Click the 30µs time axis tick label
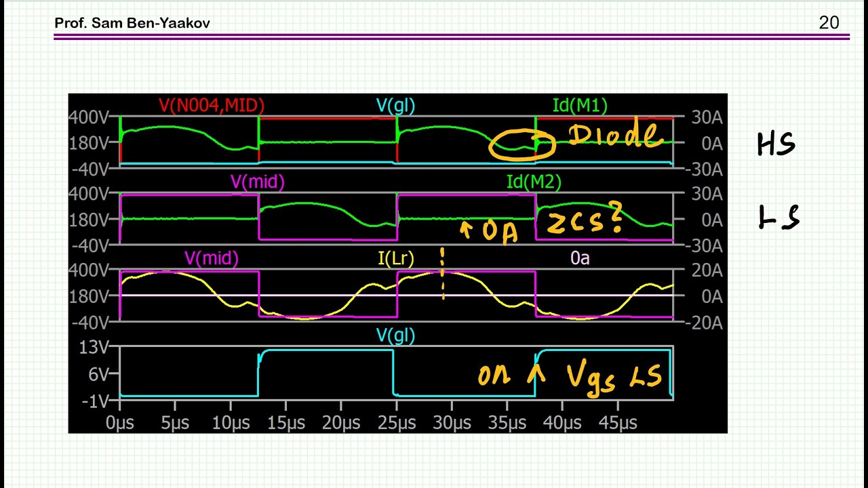This screenshot has height=488, width=868. pyautogui.click(x=452, y=423)
